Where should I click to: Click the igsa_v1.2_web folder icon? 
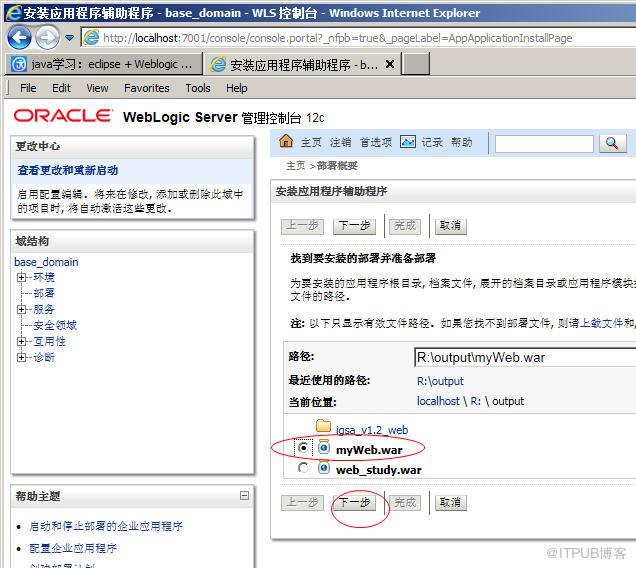pyautogui.click(x=323, y=426)
